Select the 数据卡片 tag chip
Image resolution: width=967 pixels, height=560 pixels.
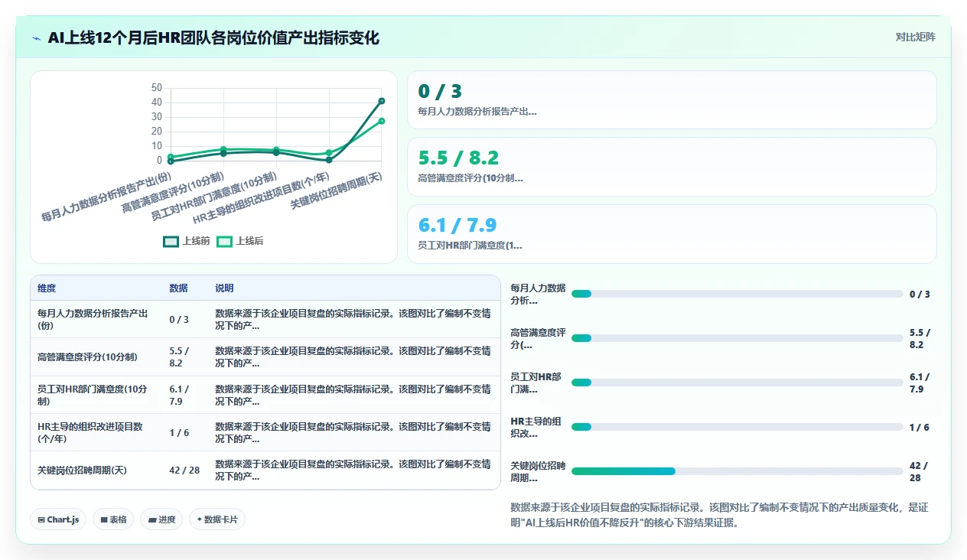[x=217, y=519]
